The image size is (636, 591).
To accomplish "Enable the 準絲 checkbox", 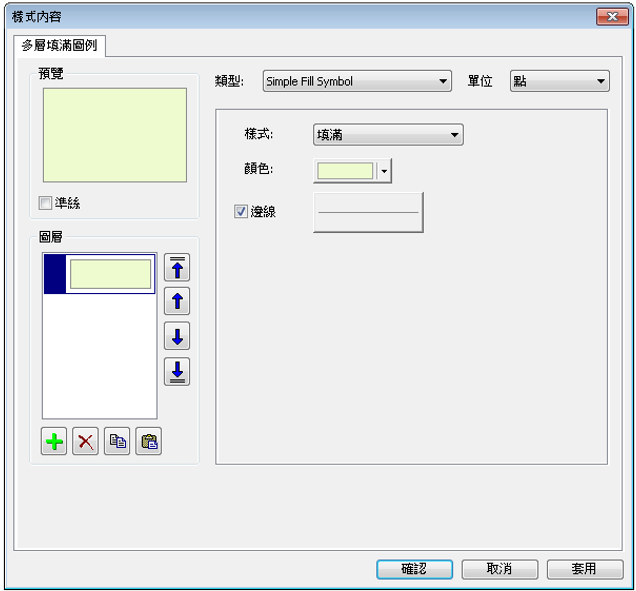I will point(45,203).
